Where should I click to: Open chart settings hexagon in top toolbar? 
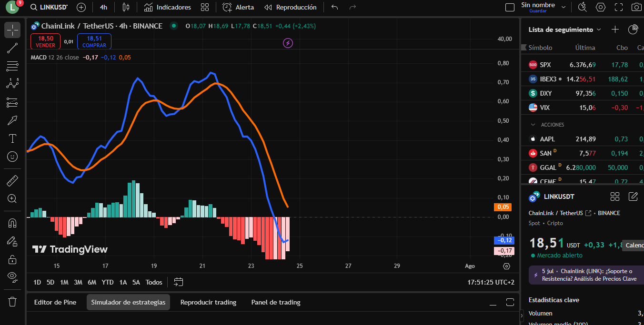pos(601,7)
